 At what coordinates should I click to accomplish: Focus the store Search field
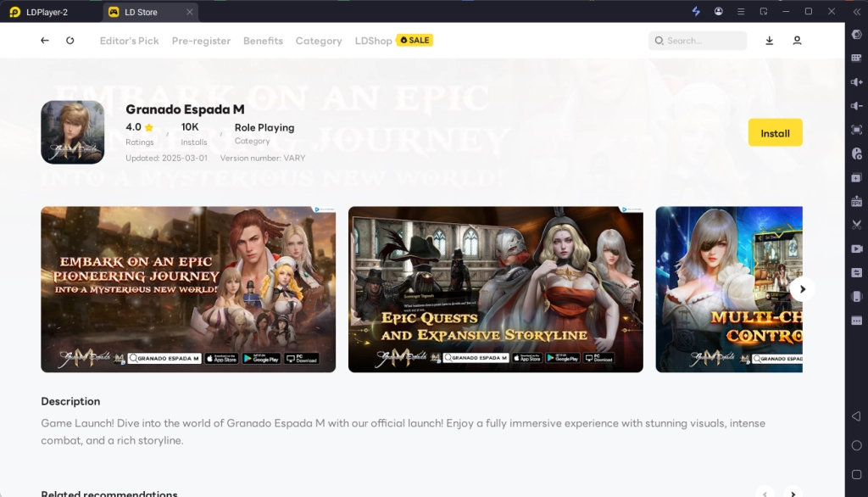tap(698, 41)
